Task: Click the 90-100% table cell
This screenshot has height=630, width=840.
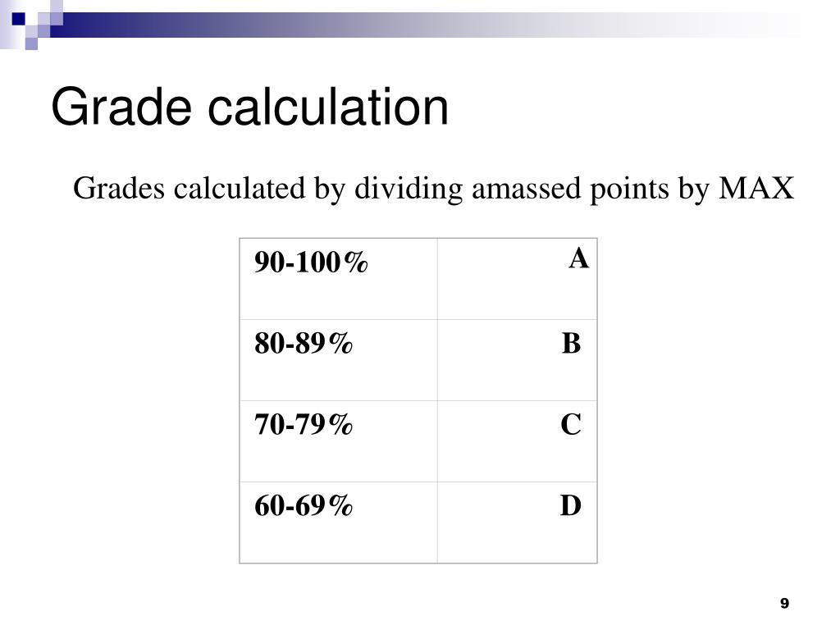Action: [339, 279]
